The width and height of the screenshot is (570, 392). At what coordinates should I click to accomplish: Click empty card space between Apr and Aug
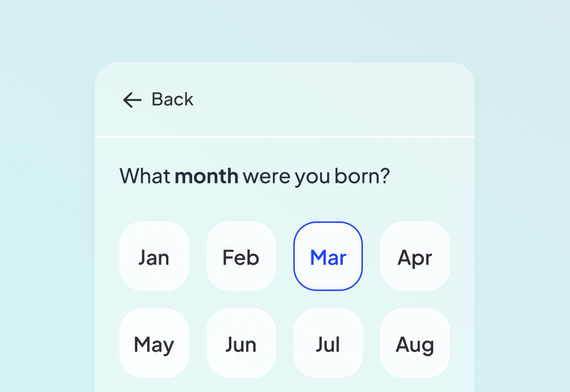(x=415, y=300)
